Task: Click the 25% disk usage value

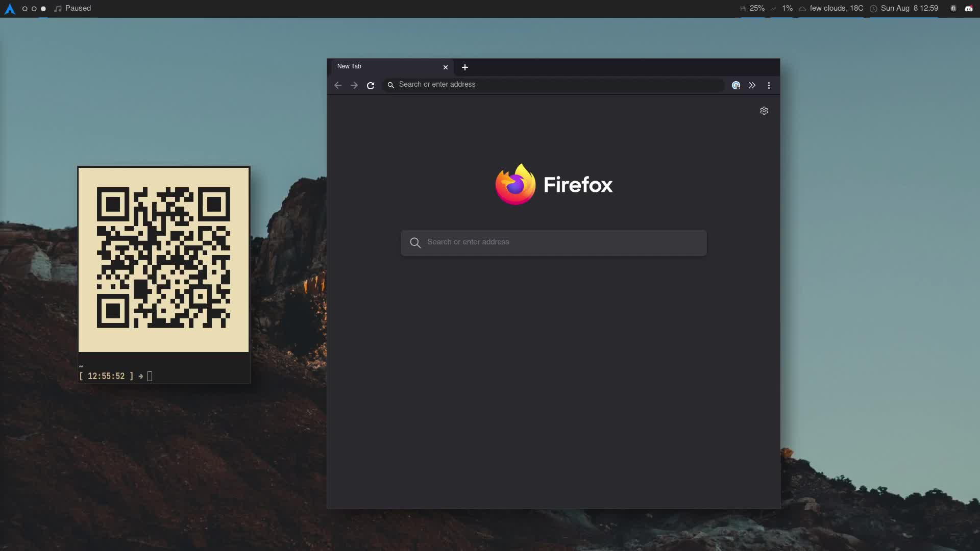Action: point(757,8)
